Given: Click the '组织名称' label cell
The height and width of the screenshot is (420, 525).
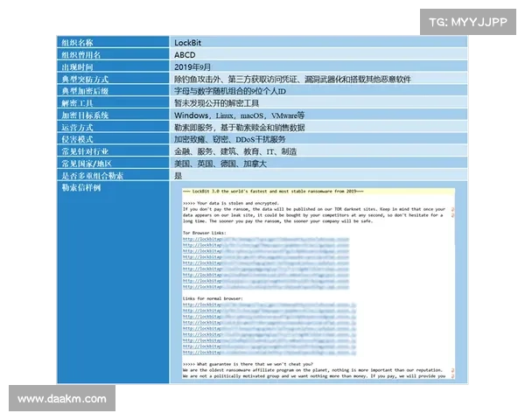Looking at the screenshot, I should coord(113,42).
